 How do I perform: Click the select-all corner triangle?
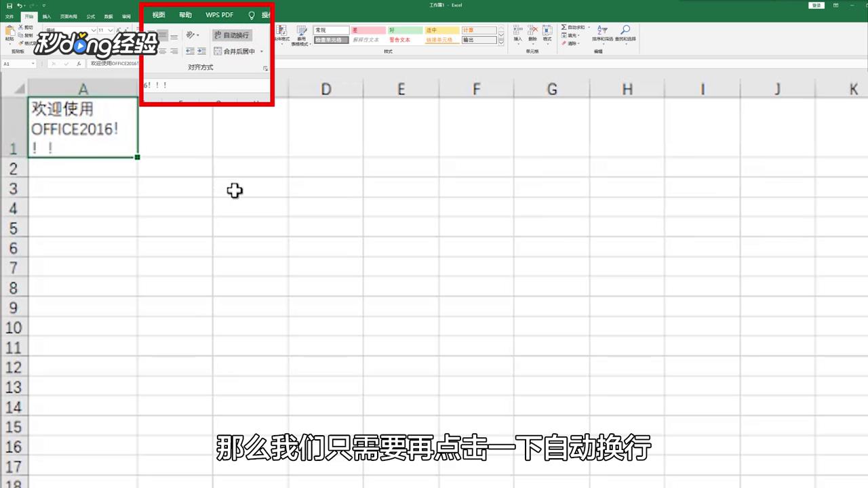20,89
